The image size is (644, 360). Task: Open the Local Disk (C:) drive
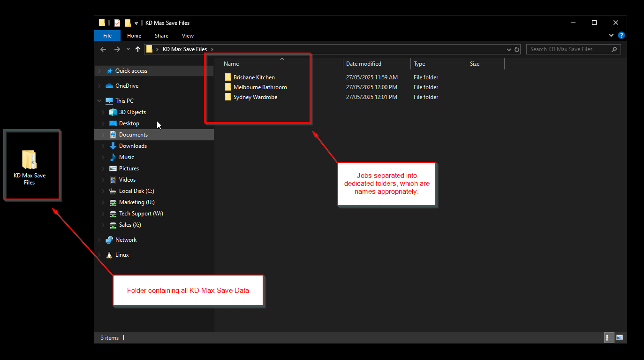(x=136, y=191)
